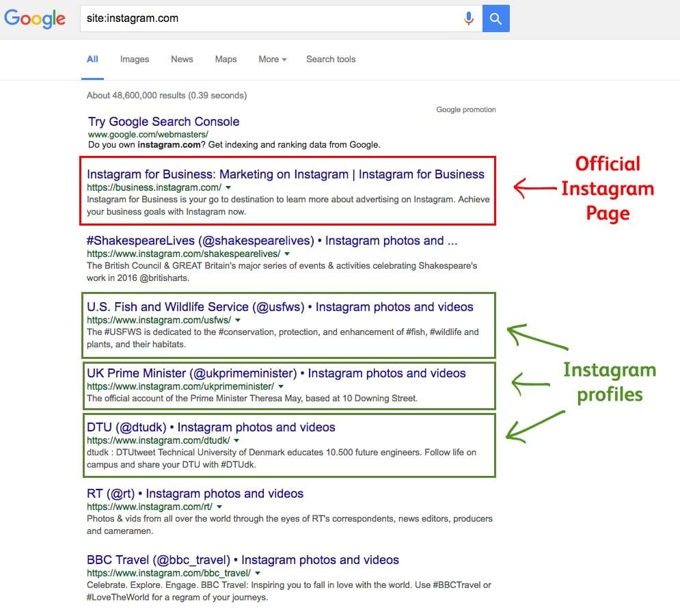Viewport: 680px width, 616px height.
Task: Expand arrow beside instagram.com/usfws/ URL
Action: [x=238, y=320]
